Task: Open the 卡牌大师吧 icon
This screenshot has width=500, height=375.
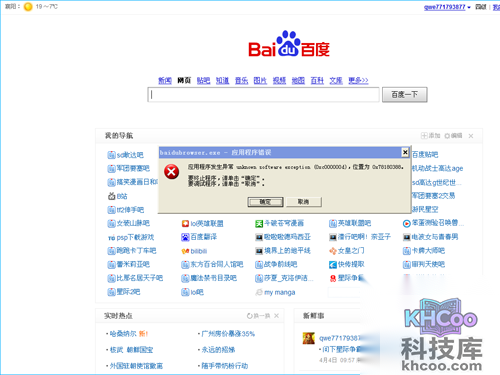Action: (407, 251)
